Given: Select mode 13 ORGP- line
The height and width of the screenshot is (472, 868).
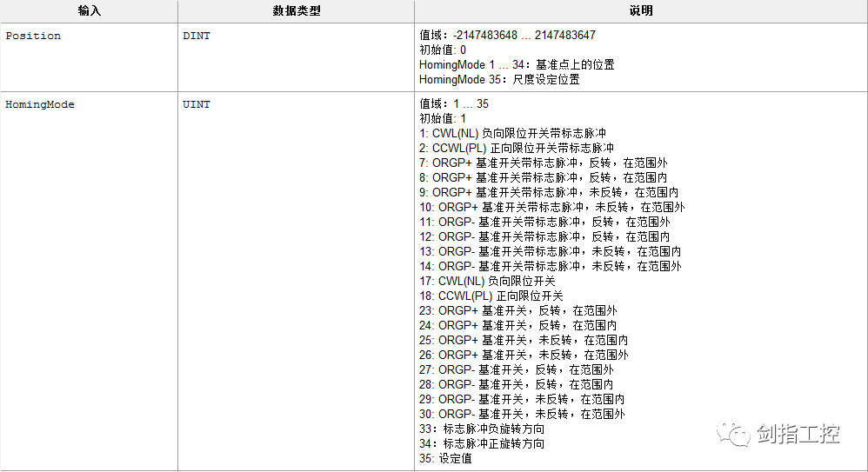Looking at the screenshot, I should pyautogui.click(x=551, y=252).
